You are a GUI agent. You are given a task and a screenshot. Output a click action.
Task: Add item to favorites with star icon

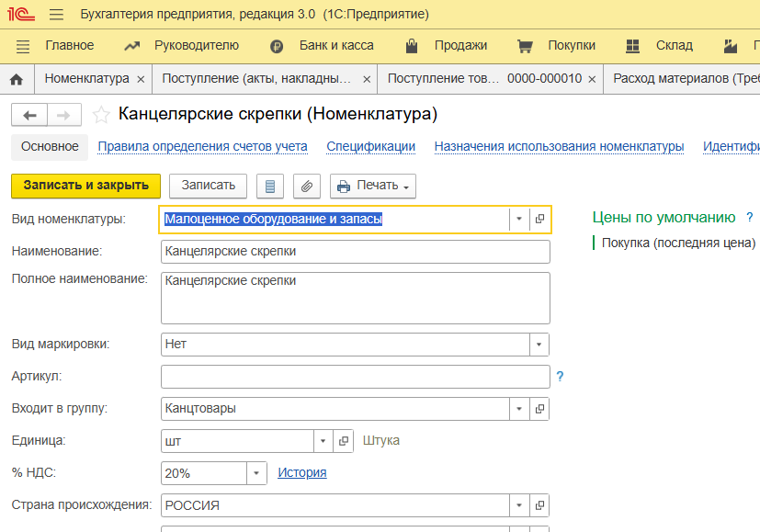tap(101, 115)
